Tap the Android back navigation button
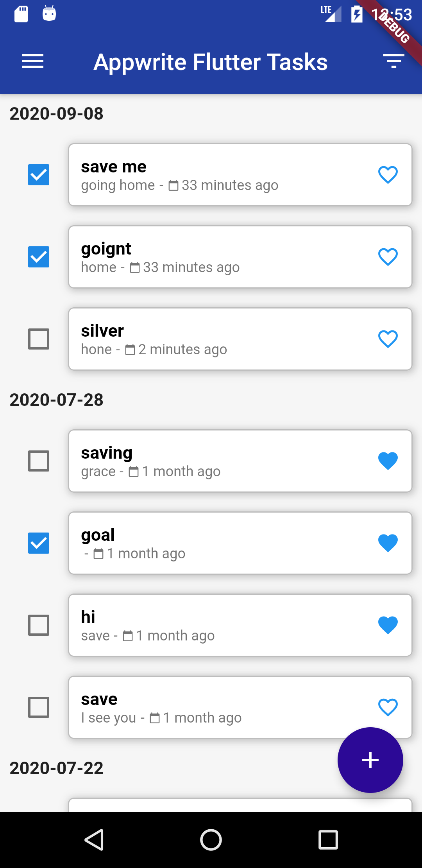This screenshot has width=422, height=868. (94, 840)
